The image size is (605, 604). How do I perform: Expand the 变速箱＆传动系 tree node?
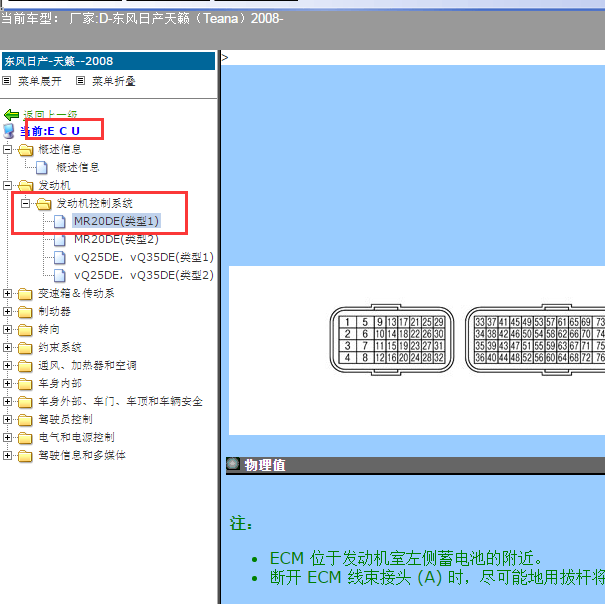click(x=8, y=294)
